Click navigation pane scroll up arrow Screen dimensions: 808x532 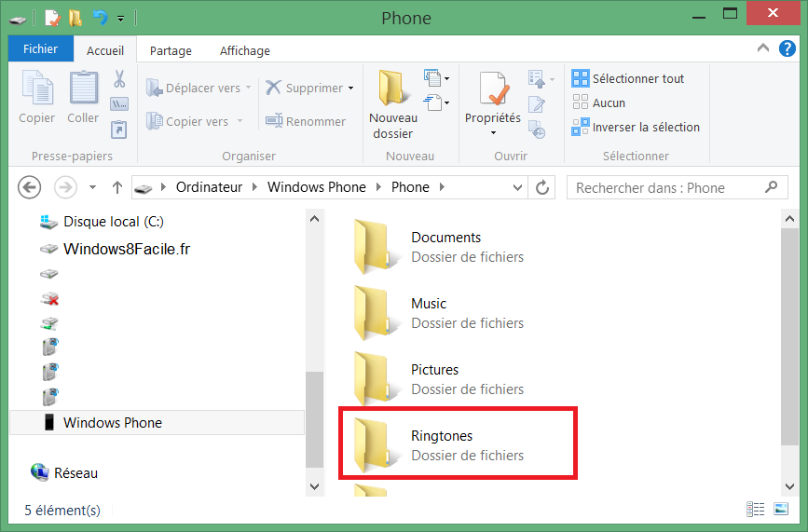(314, 219)
